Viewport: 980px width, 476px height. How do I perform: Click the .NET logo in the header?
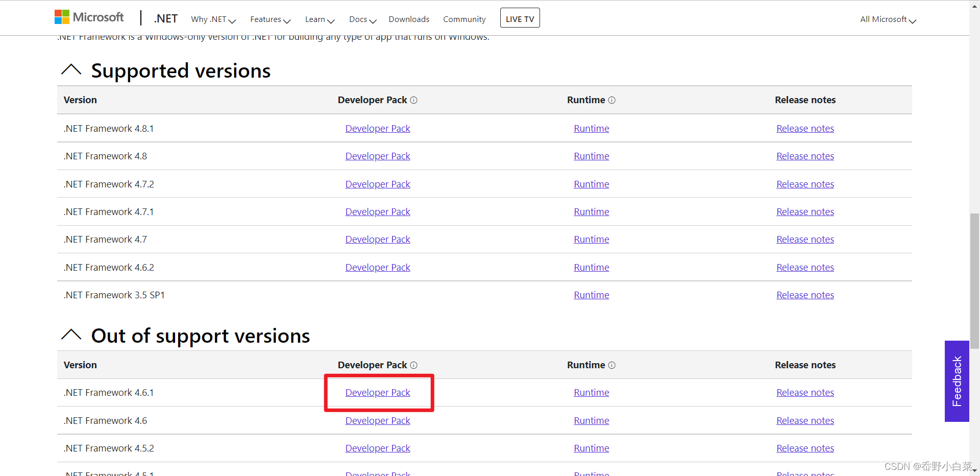[x=165, y=18]
